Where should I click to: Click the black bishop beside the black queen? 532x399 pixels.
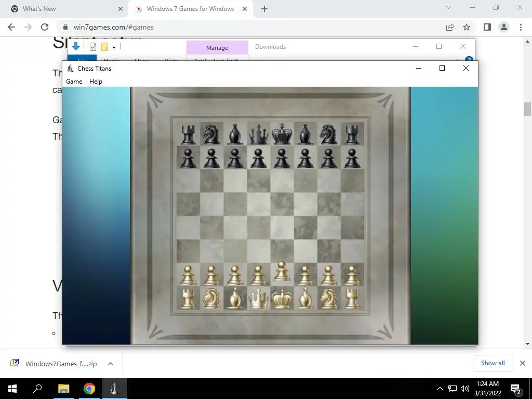(x=235, y=134)
